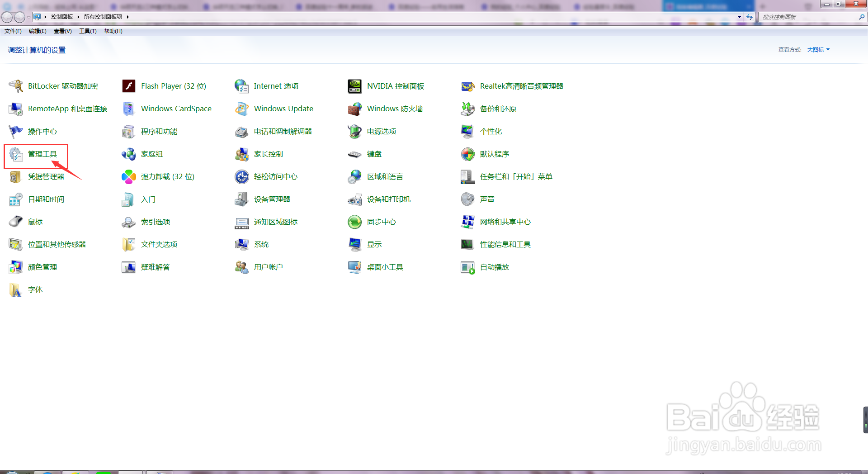Open the 备份和还原 icon
This screenshot has height=474, width=868.
tap(468, 109)
